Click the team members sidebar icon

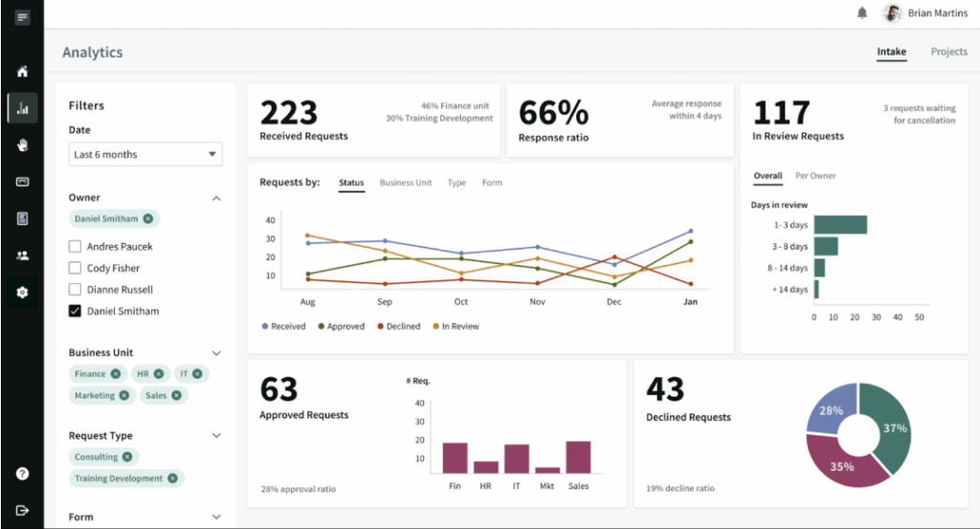click(x=22, y=255)
